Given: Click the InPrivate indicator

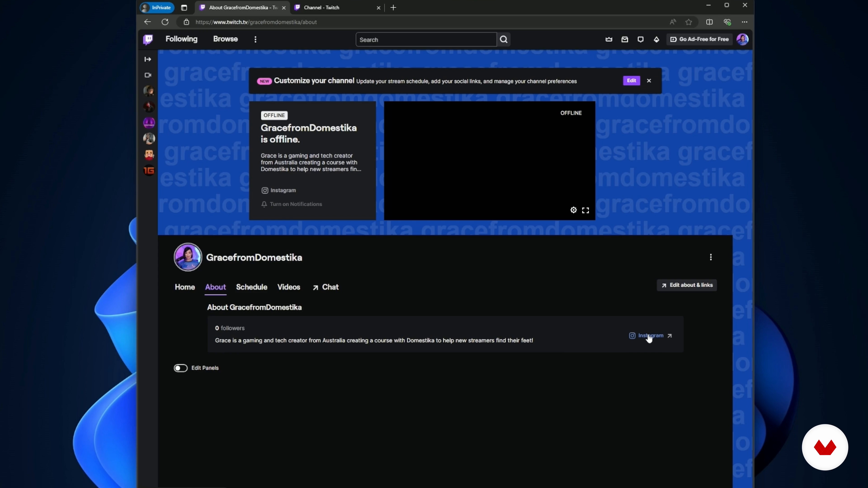Looking at the screenshot, I should 157,7.
